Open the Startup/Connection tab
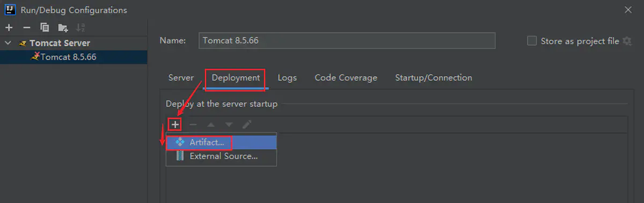The width and height of the screenshot is (644, 203). [x=434, y=77]
